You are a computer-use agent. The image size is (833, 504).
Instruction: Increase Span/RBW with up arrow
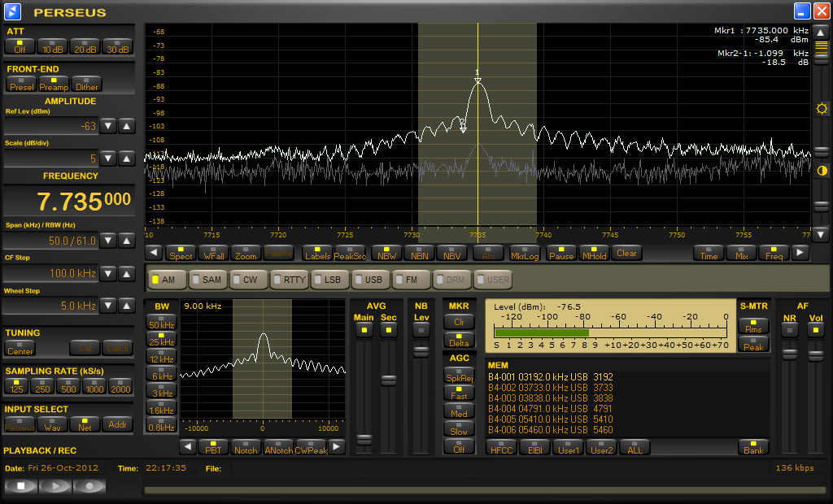coord(126,241)
